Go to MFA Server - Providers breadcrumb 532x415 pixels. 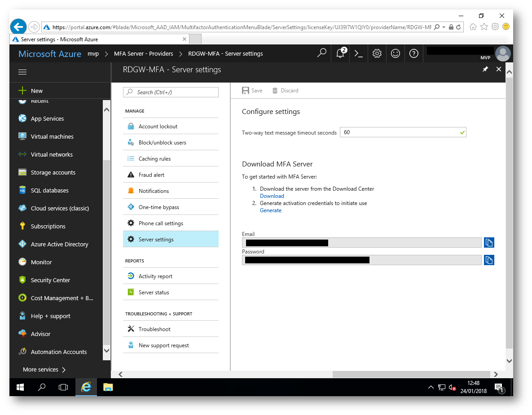pyautogui.click(x=144, y=53)
